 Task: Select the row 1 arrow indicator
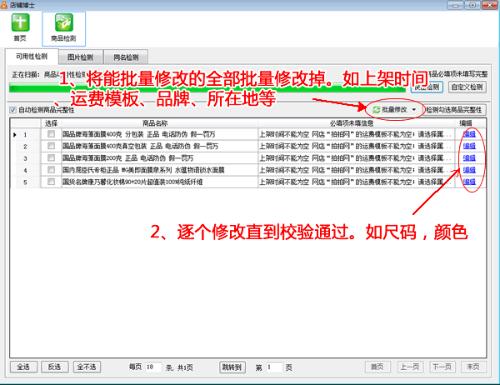pyautogui.click(x=15, y=135)
